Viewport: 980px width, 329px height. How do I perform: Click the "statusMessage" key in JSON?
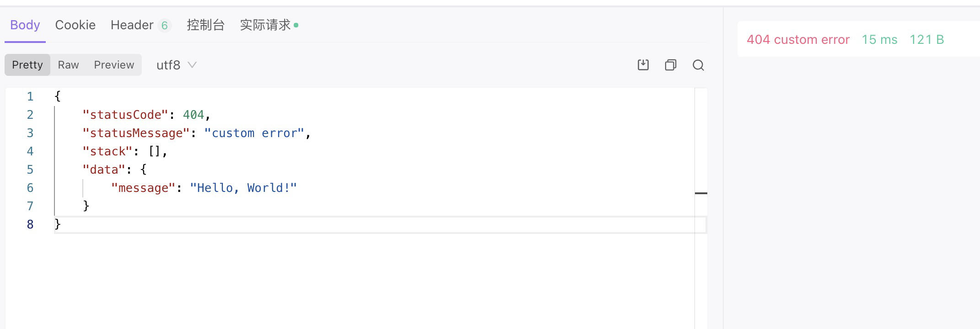coord(136,133)
